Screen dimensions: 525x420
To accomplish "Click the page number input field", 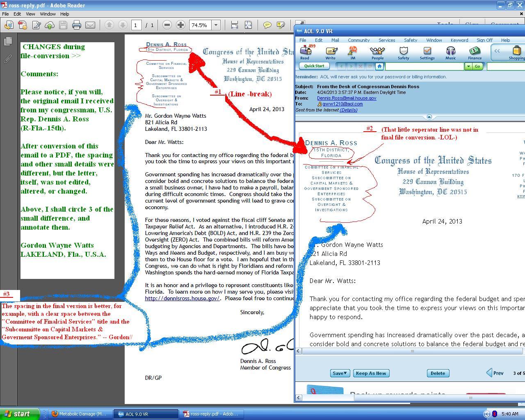I will 136,25.
